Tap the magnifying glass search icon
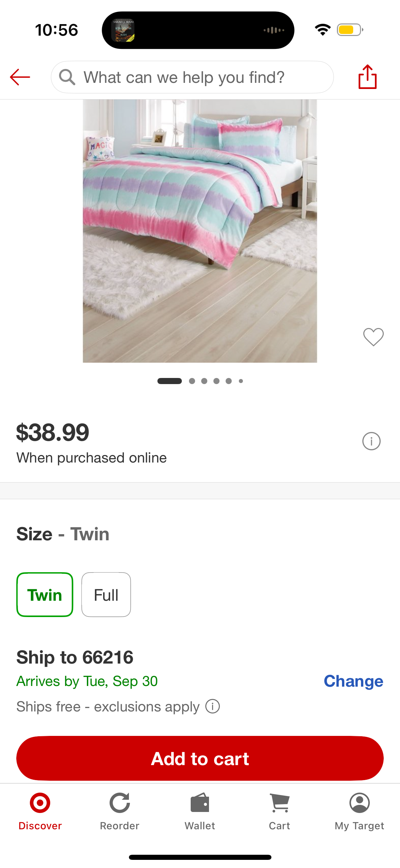 coord(67,77)
